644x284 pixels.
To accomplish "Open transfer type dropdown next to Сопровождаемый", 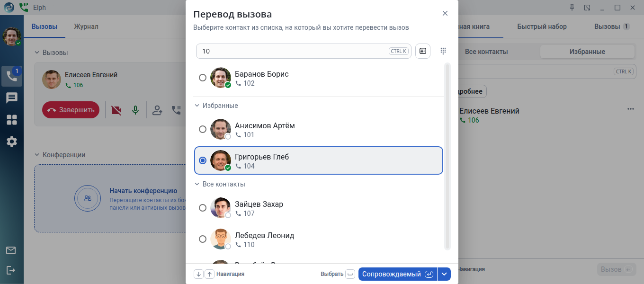I will tap(444, 274).
